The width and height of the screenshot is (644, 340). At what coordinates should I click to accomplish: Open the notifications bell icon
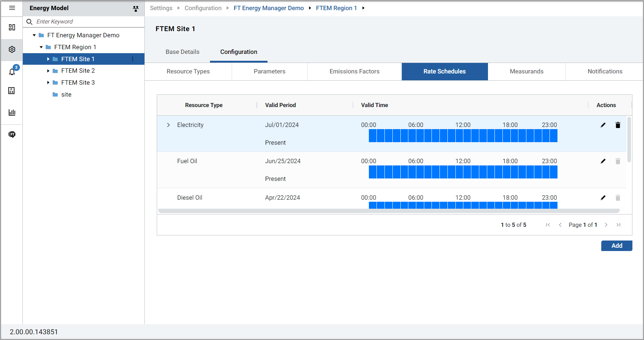coord(12,72)
